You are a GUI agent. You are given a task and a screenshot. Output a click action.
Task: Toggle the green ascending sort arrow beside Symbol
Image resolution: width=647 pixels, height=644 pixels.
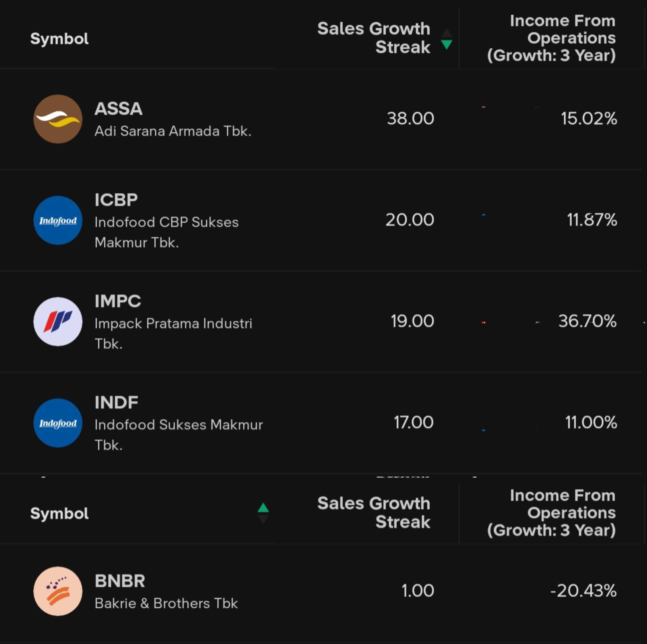[263, 508]
